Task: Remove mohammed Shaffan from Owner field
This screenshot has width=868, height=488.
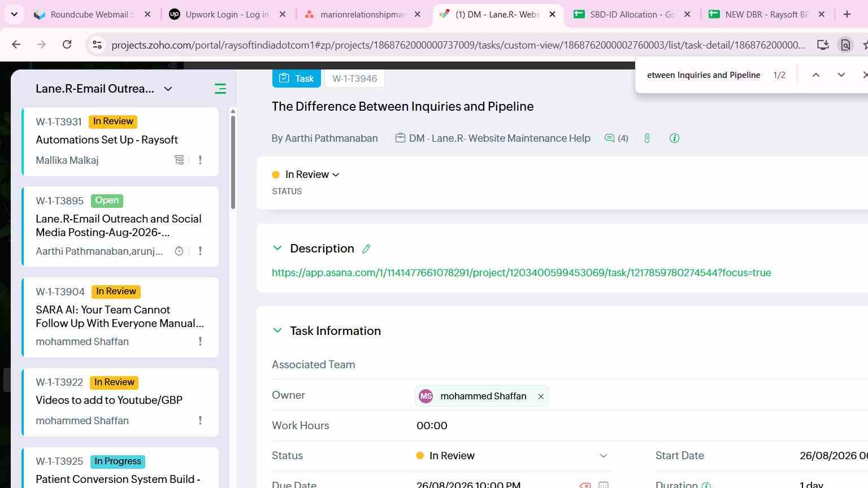Action: click(x=541, y=396)
